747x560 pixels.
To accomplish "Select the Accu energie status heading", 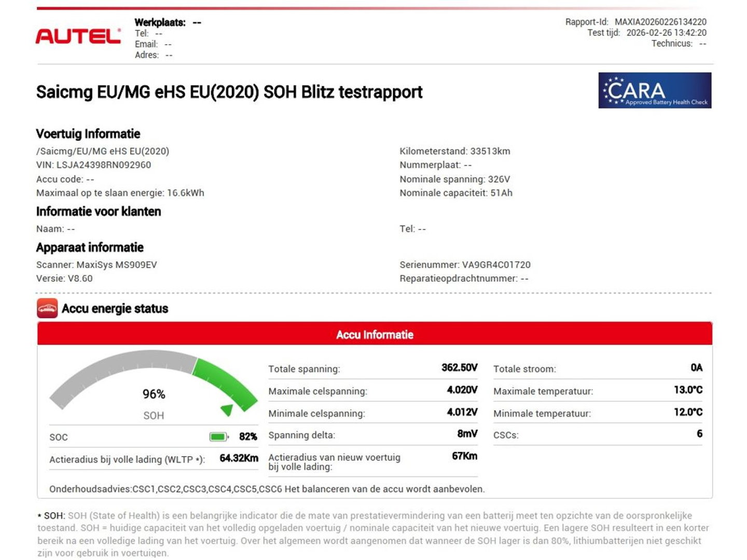I will coord(115,309).
